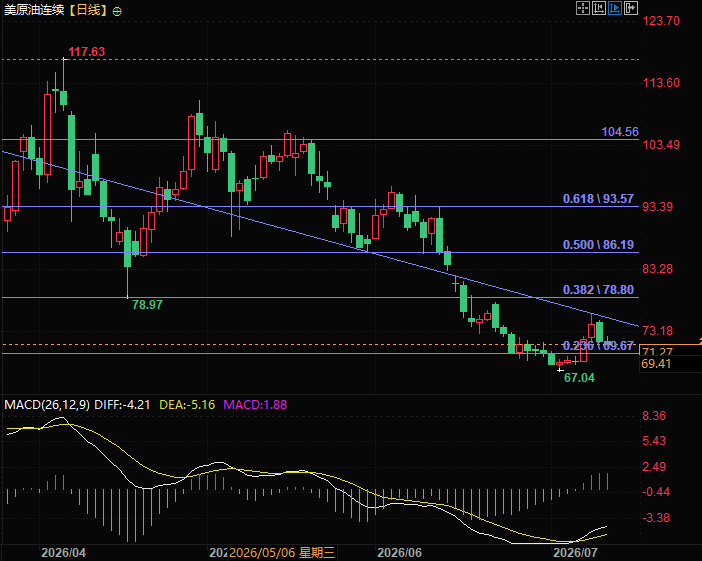This screenshot has height=561, width=702.
Task: Click the 78.97 low price marker
Action: [147, 304]
